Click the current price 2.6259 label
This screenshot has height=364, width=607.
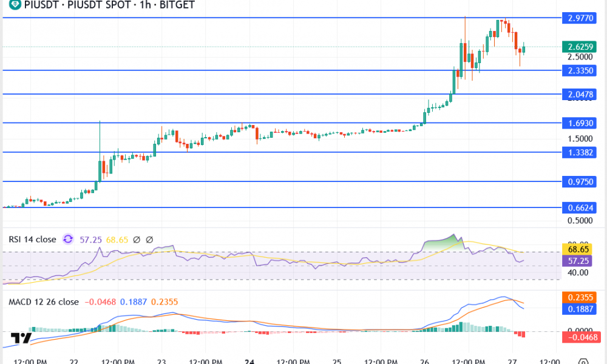(x=580, y=47)
